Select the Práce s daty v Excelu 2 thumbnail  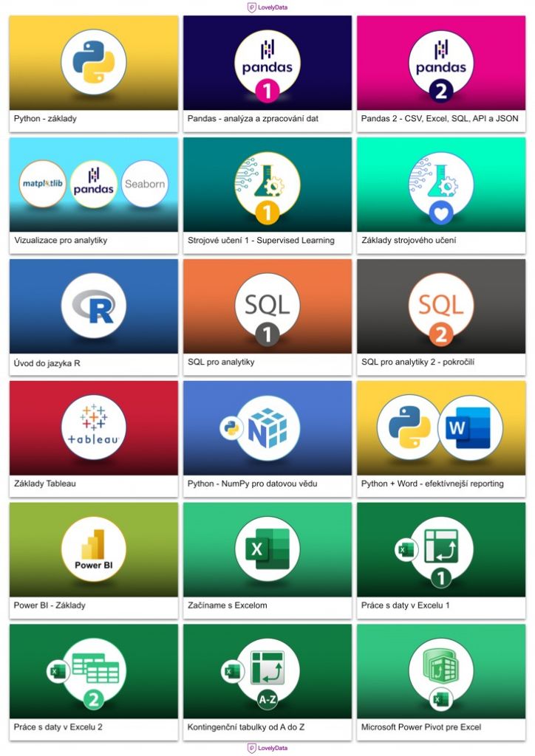[93, 670]
